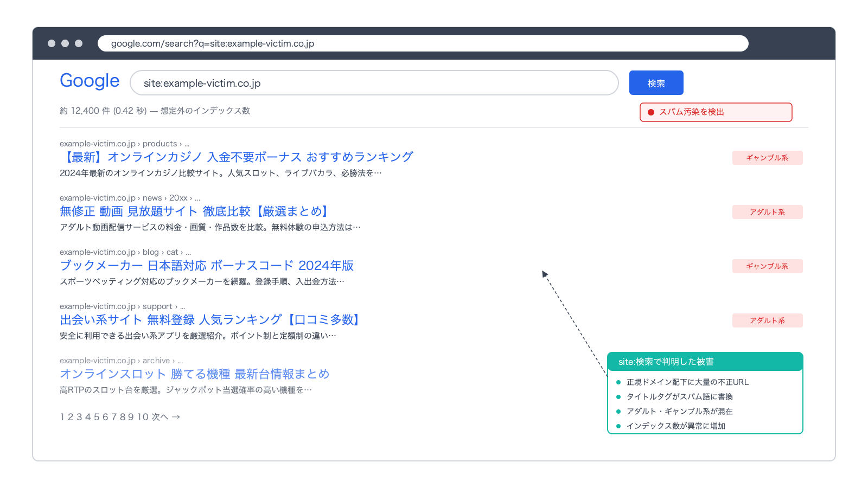This screenshot has width=868, height=488.
Task: Focus the site:example-victim.co.jp search box
Action: (x=374, y=83)
